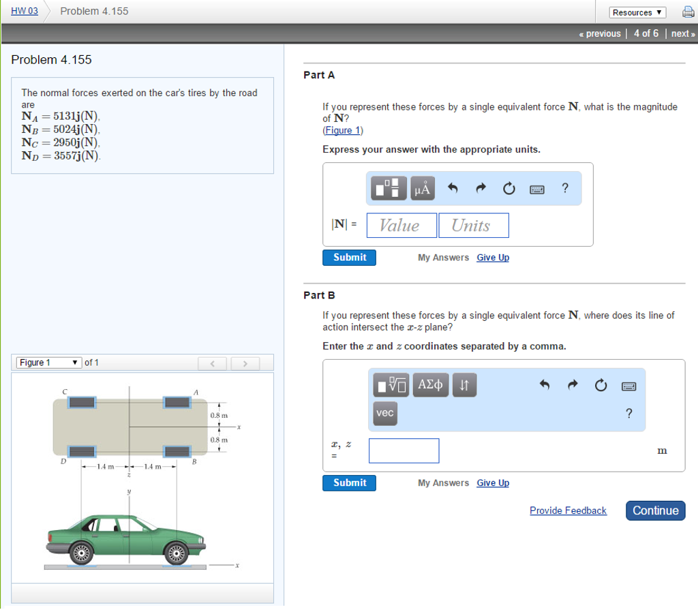Open the ΑΣφ Greek symbols icon

pyautogui.click(x=430, y=384)
